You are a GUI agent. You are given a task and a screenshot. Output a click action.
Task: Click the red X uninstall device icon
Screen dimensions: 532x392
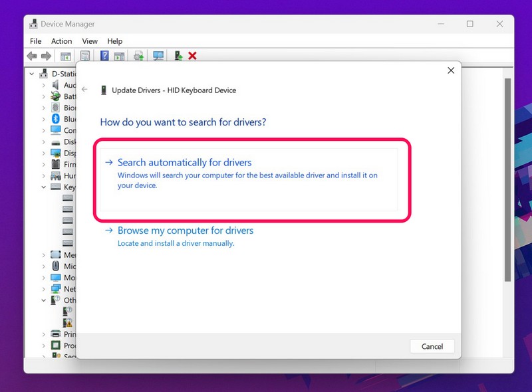coord(192,56)
